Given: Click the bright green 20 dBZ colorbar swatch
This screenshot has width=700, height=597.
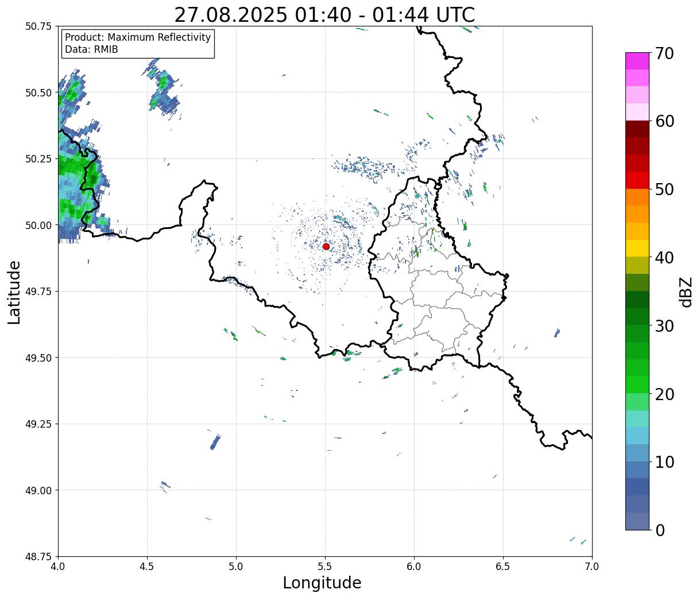Looking at the screenshot, I should (637, 384).
